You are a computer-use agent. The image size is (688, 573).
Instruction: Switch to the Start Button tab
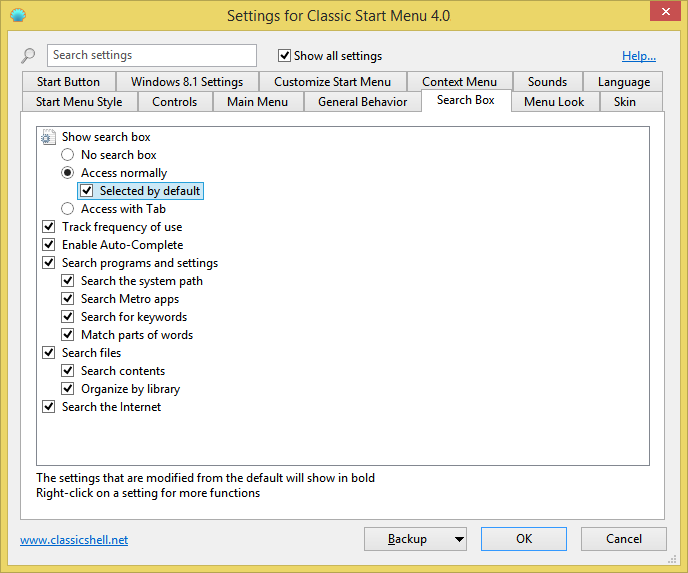[68, 82]
